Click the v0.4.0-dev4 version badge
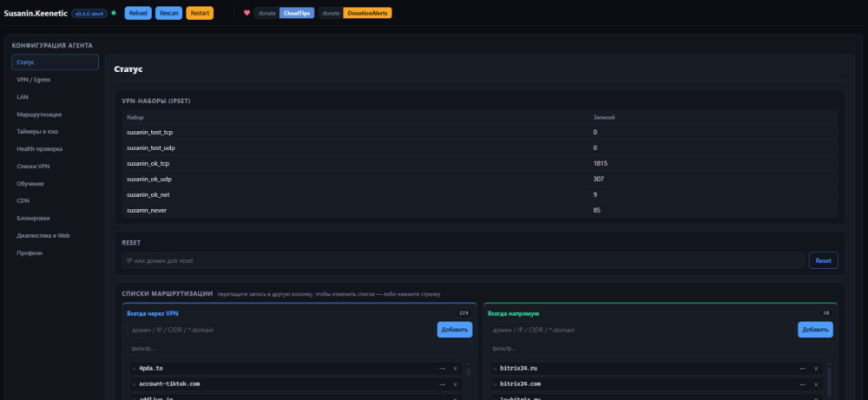Screen dimensions: 868x400 tap(89, 13)
